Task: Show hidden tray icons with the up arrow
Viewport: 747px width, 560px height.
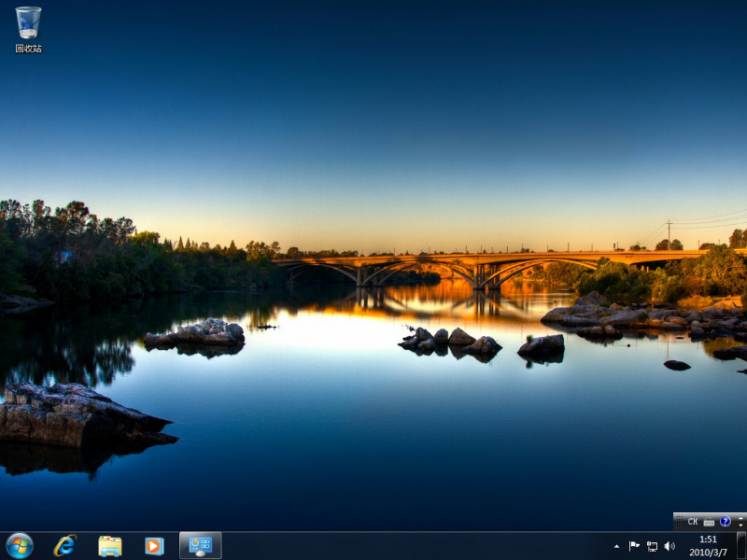Action: pyautogui.click(x=617, y=546)
